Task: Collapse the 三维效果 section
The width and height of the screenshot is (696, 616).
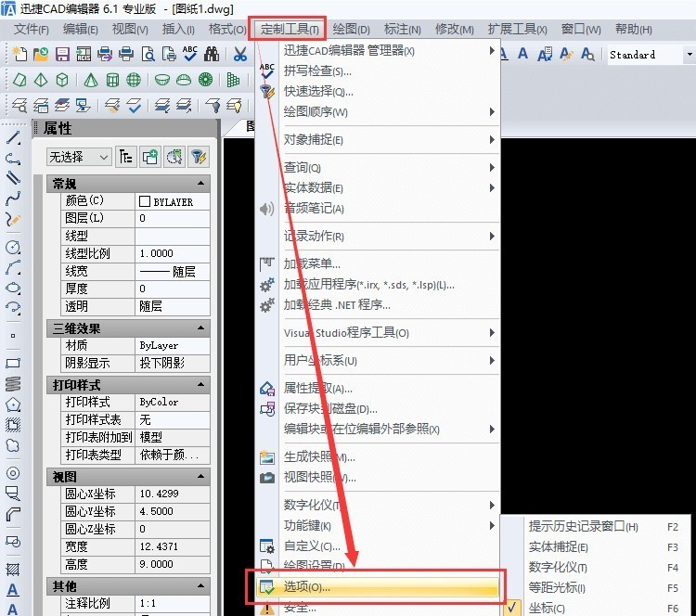Action: coord(200,328)
